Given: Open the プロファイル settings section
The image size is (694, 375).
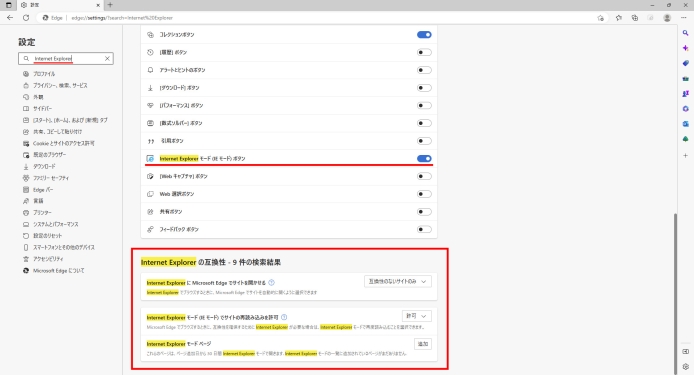Looking at the screenshot, I should pyautogui.click(x=44, y=74).
